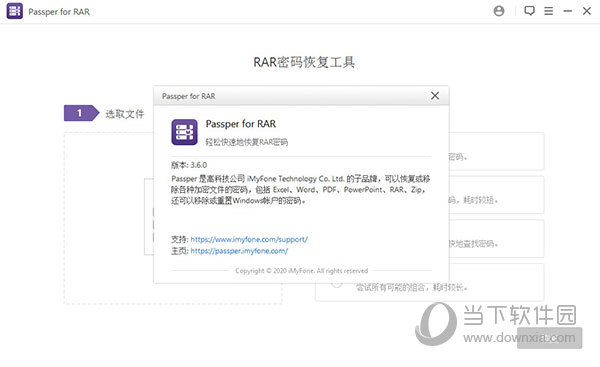Screen dimensions: 600x367
Task: Click the Passper for RAR dialog title text
Action: [x=189, y=96]
